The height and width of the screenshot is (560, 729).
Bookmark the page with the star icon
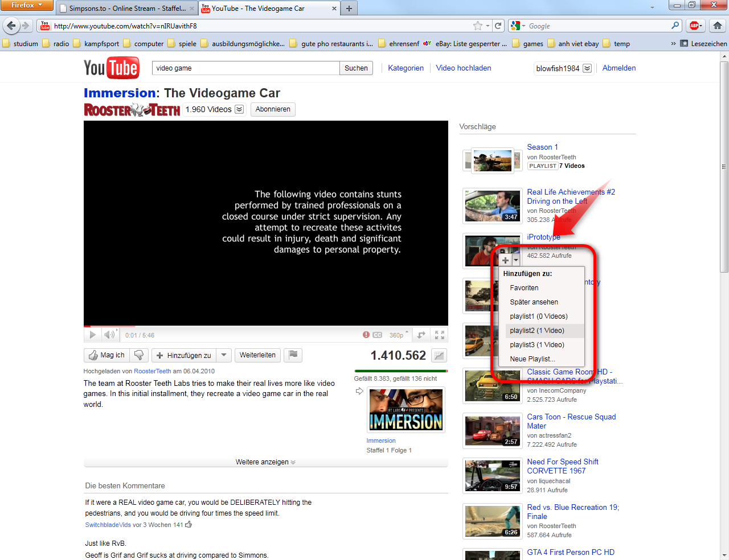[x=478, y=26]
